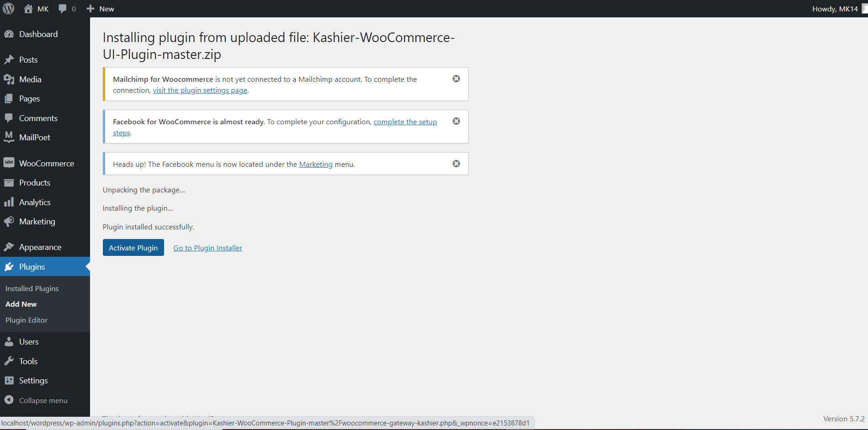This screenshot has width=868, height=430.
Task: Click the Users person icon
Action: tap(9, 342)
